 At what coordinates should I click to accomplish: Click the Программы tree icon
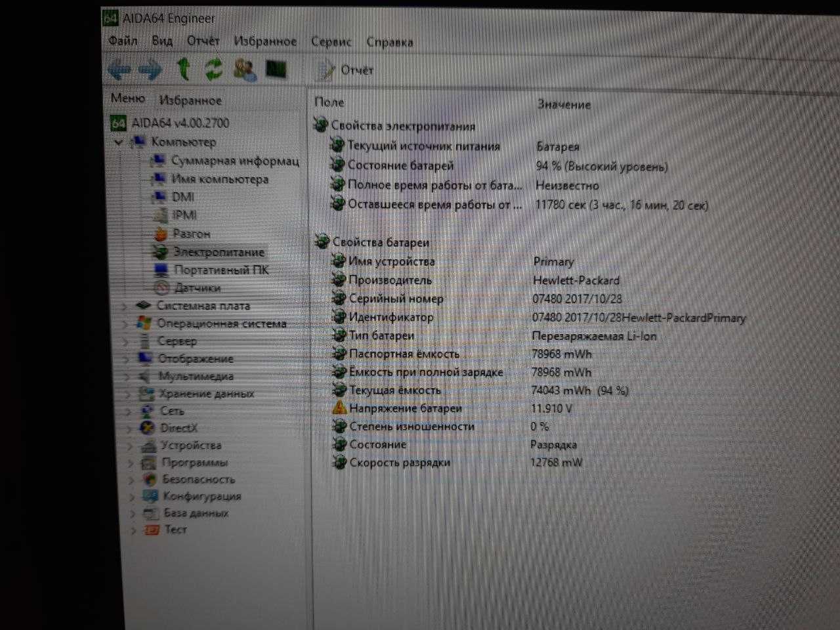click(149, 463)
